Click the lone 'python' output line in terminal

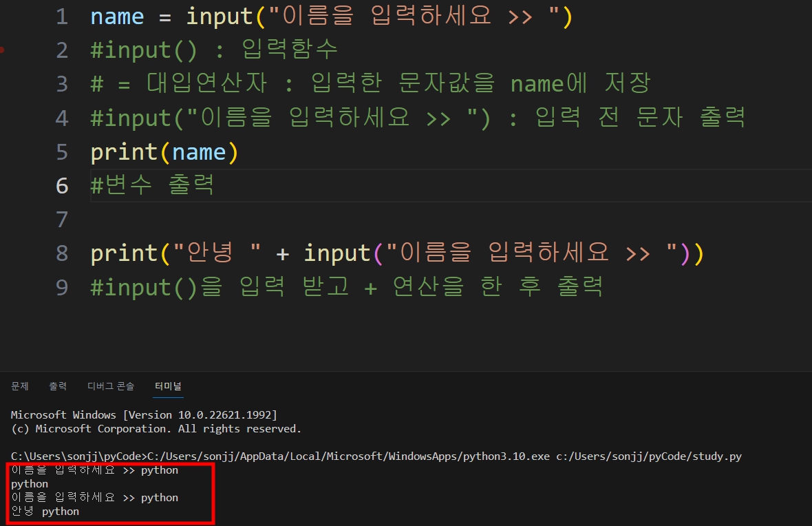(30, 483)
